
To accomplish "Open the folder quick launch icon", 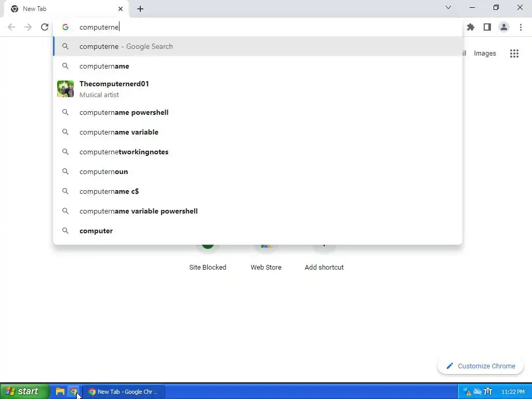I will (x=60, y=391).
